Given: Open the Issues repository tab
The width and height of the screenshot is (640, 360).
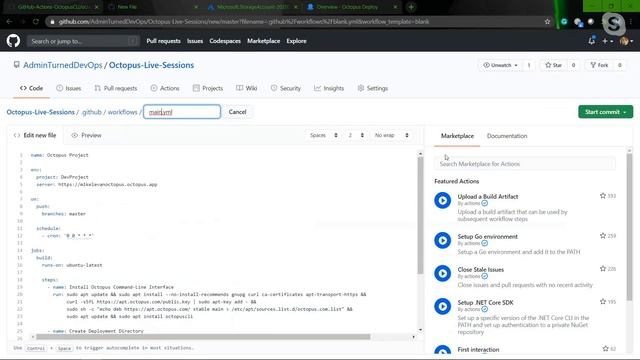Looking at the screenshot, I should [x=69, y=88].
